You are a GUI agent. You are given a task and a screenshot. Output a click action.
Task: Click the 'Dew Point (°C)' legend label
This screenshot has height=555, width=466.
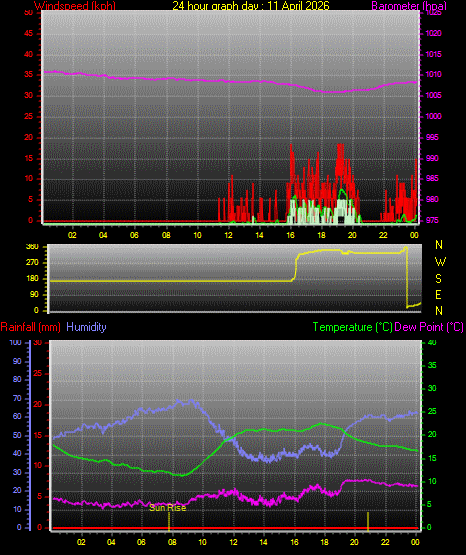pyautogui.click(x=429, y=327)
